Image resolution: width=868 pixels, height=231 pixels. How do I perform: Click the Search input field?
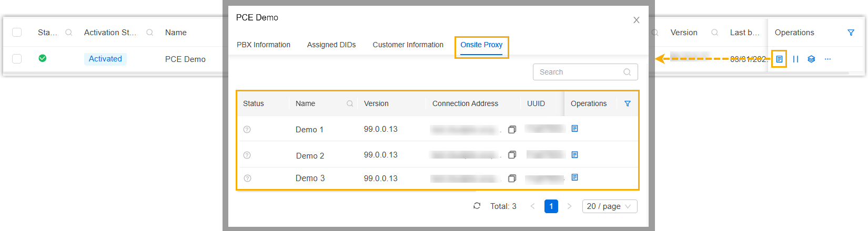[579, 72]
